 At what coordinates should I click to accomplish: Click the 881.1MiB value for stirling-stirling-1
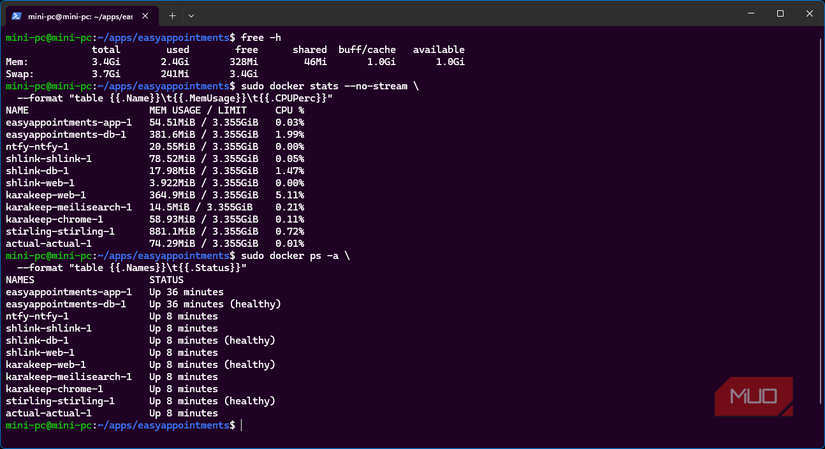coord(172,231)
